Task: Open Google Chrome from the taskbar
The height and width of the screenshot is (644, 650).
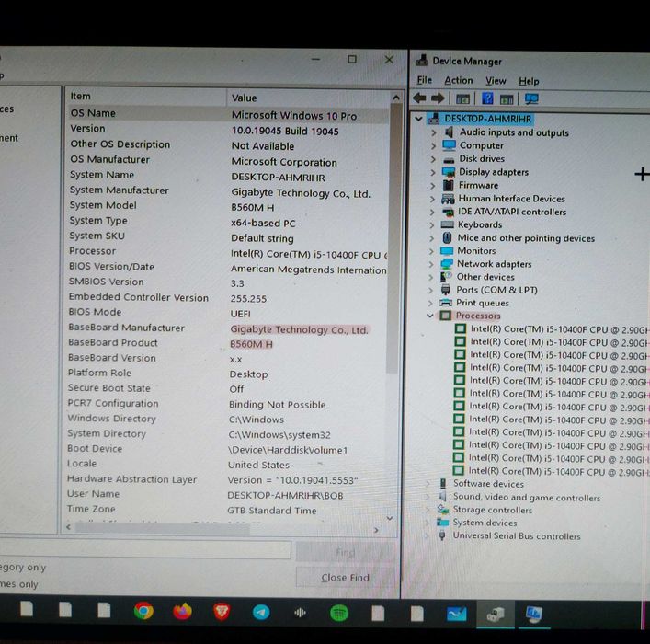Action: tap(143, 611)
